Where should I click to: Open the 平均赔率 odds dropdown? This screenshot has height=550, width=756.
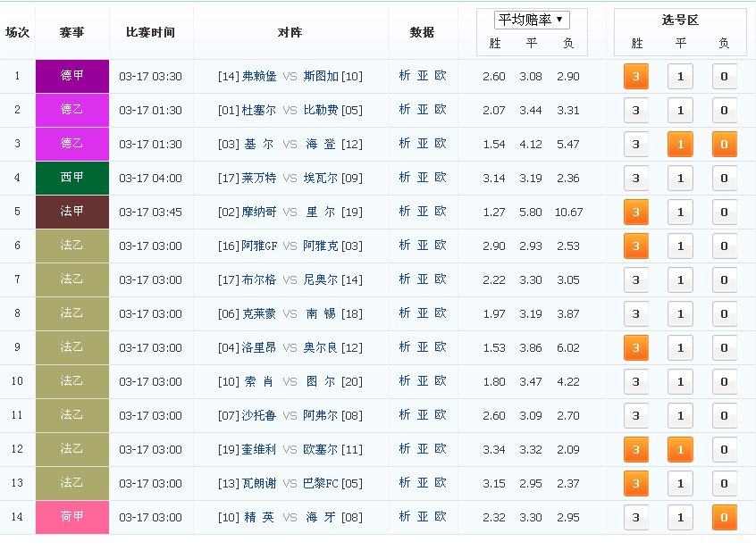pyautogui.click(x=532, y=20)
